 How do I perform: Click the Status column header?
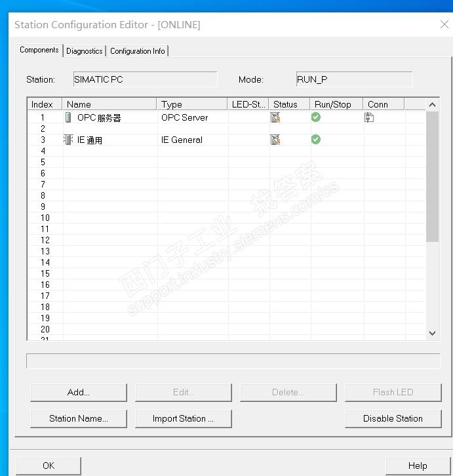pyautogui.click(x=289, y=104)
